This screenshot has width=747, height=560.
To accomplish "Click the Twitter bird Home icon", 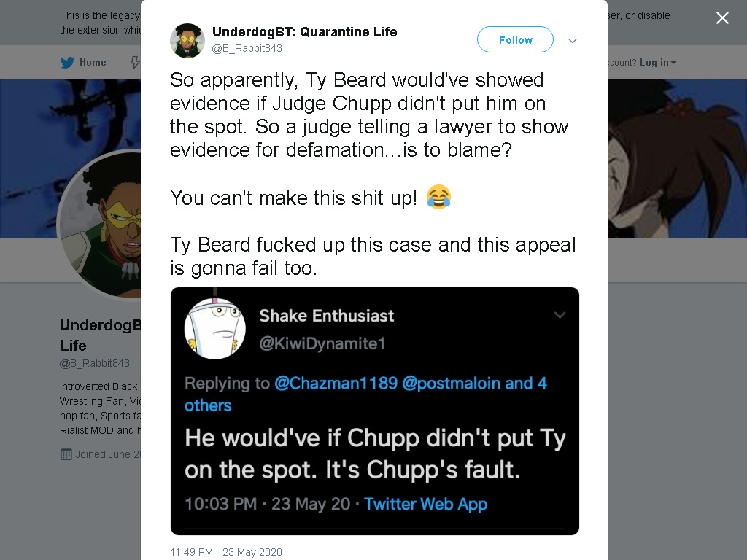I will coord(68,63).
